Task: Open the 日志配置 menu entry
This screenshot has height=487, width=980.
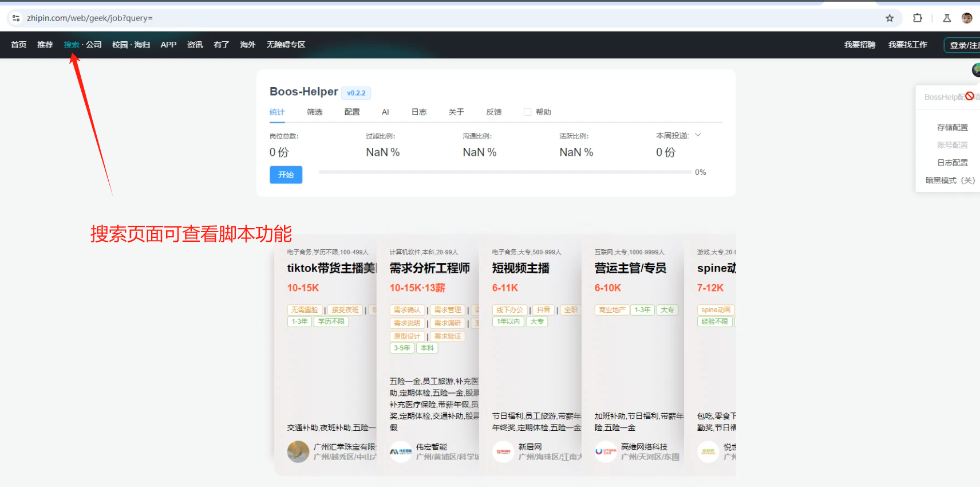Action: 952,163
